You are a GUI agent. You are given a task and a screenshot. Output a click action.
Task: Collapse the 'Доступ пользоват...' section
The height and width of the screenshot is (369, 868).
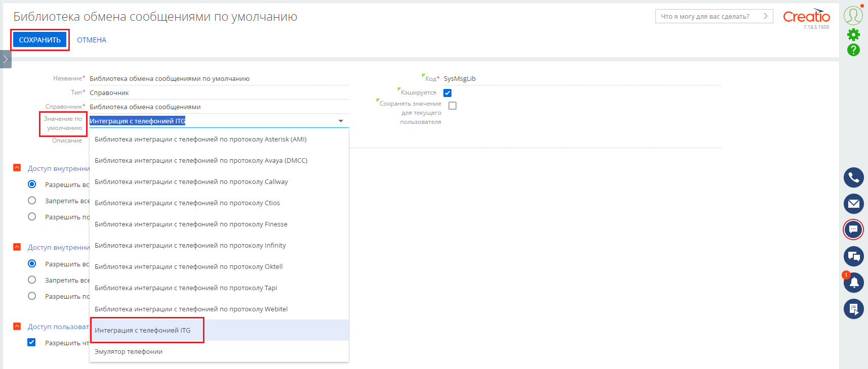[17, 326]
